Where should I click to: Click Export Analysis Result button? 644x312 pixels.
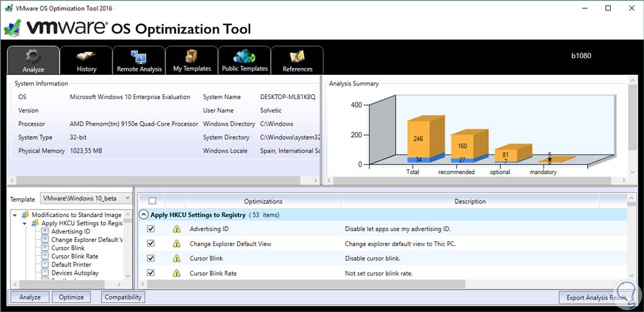coord(596,297)
